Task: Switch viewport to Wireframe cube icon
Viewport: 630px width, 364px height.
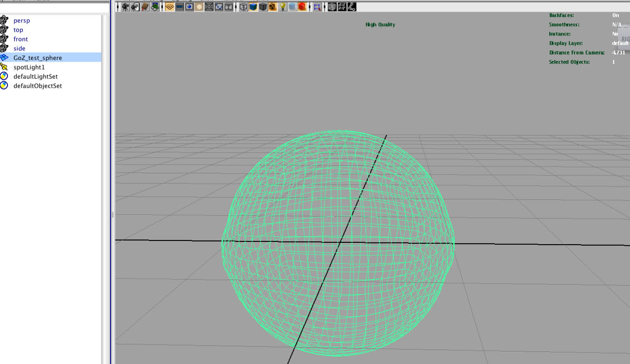Action: coord(243,7)
